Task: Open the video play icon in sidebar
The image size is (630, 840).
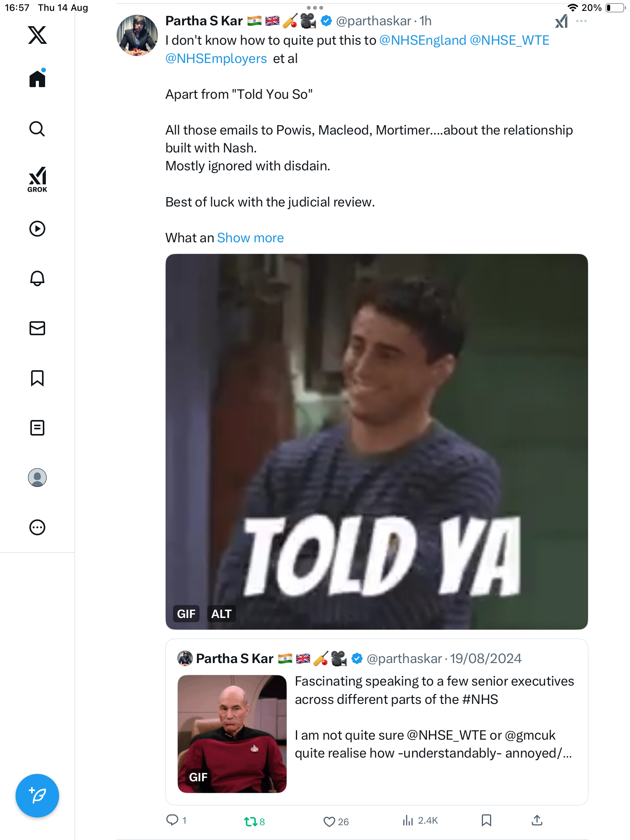Action: [x=37, y=228]
